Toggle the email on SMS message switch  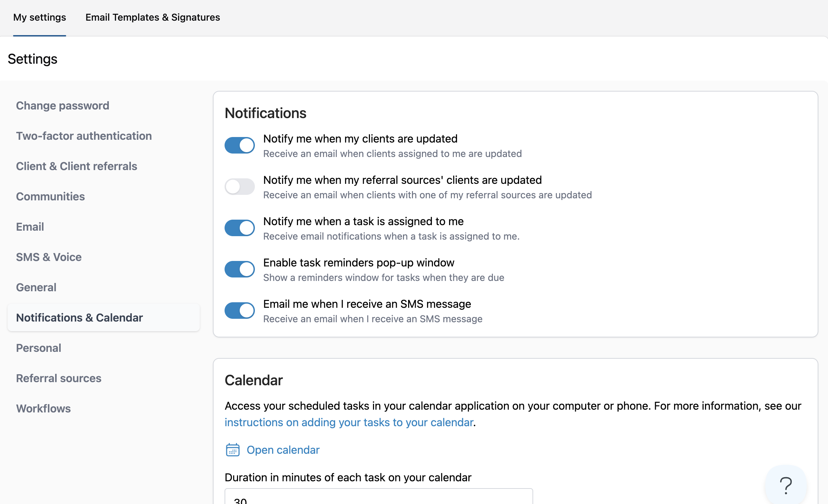(x=240, y=311)
